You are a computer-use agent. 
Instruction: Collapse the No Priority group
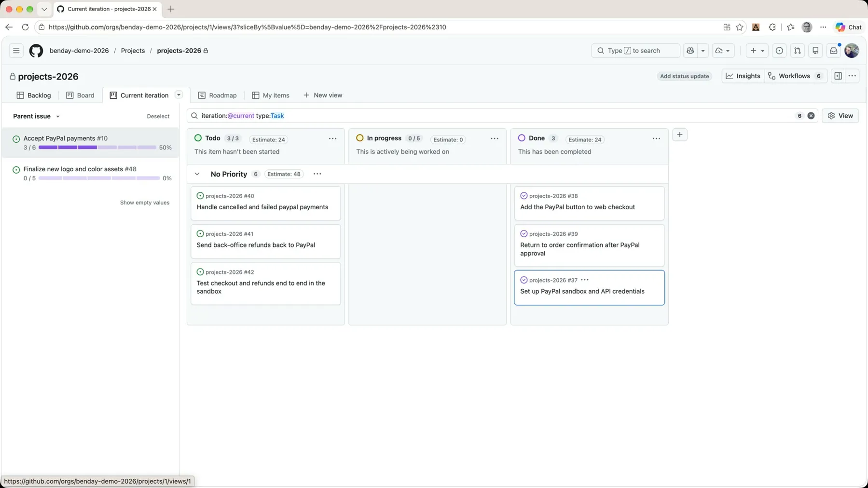(197, 174)
